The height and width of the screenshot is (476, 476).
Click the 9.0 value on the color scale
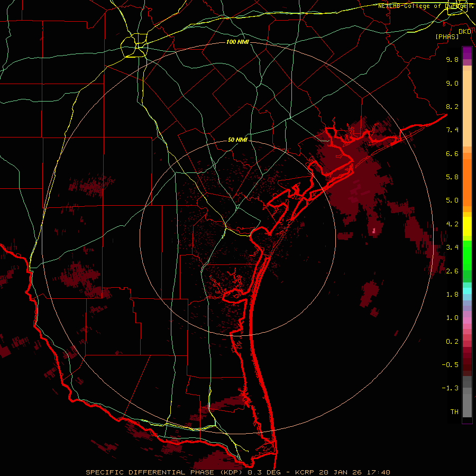452,83
